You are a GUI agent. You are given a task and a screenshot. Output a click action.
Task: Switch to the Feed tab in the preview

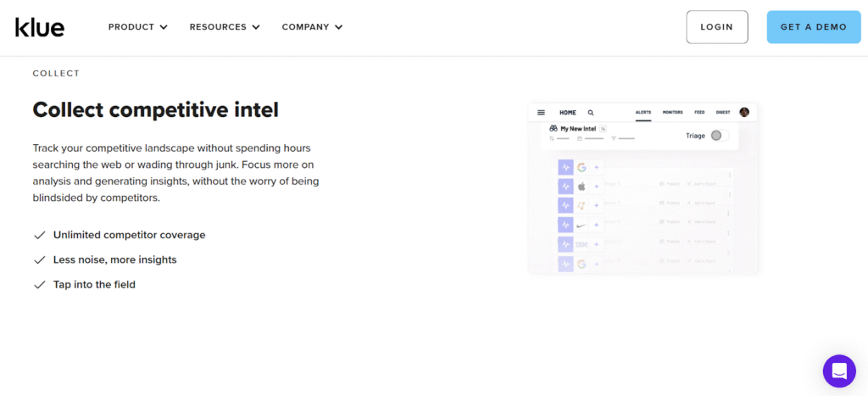[x=699, y=113]
